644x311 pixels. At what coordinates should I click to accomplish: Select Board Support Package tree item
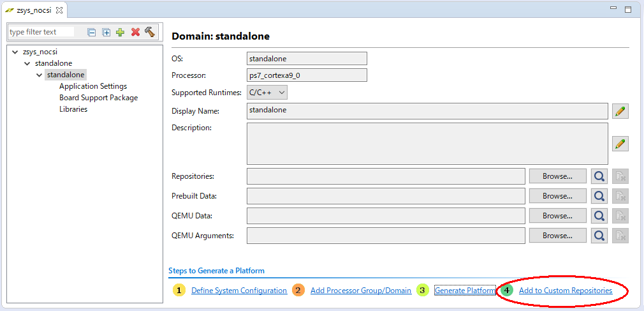pos(98,98)
